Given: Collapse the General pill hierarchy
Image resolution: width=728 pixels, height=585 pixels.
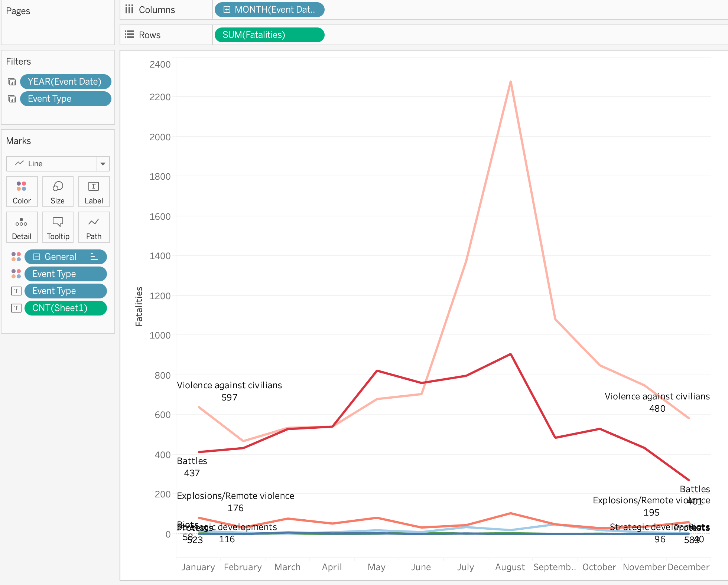Looking at the screenshot, I should click(37, 257).
